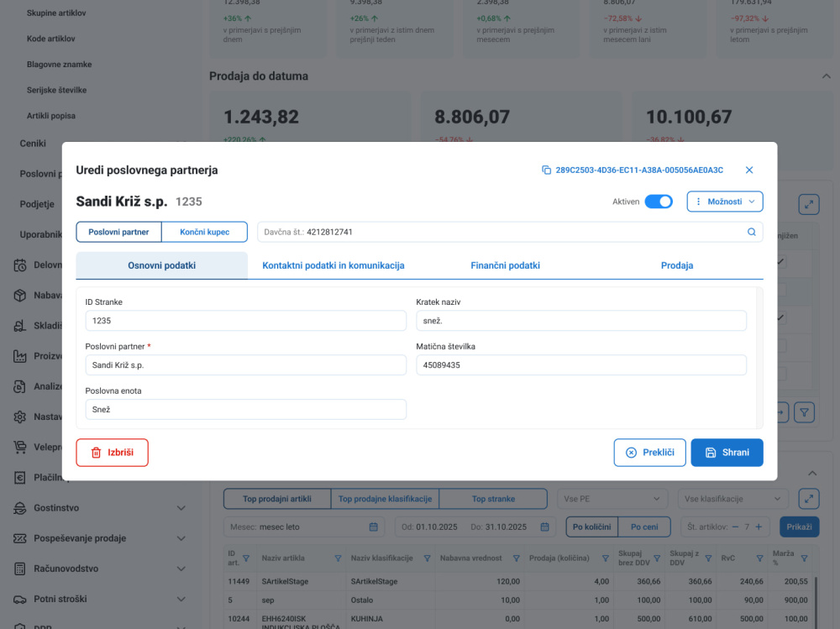Select the Končni kupec segment

click(205, 232)
